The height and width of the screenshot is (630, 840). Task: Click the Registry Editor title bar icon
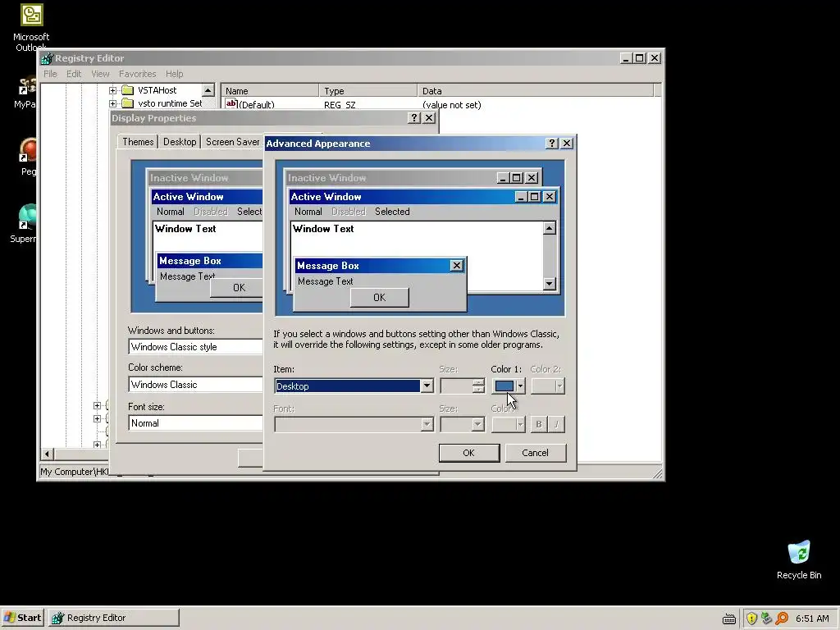click(x=47, y=58)
